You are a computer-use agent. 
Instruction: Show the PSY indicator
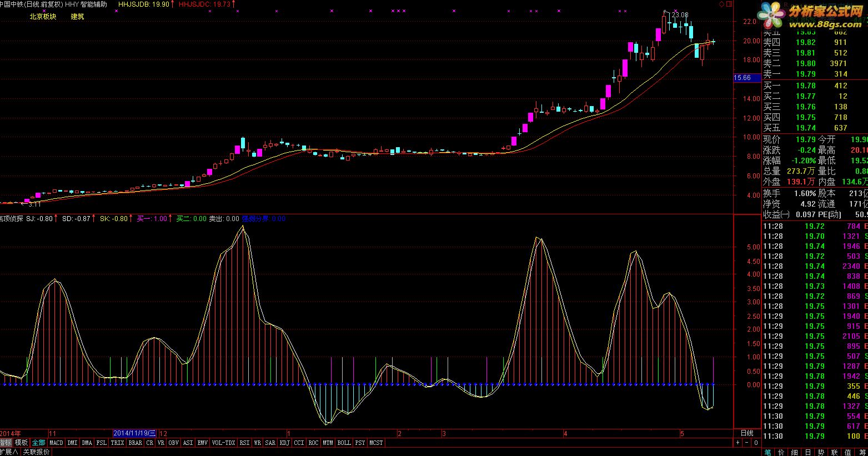pos(360,443)
